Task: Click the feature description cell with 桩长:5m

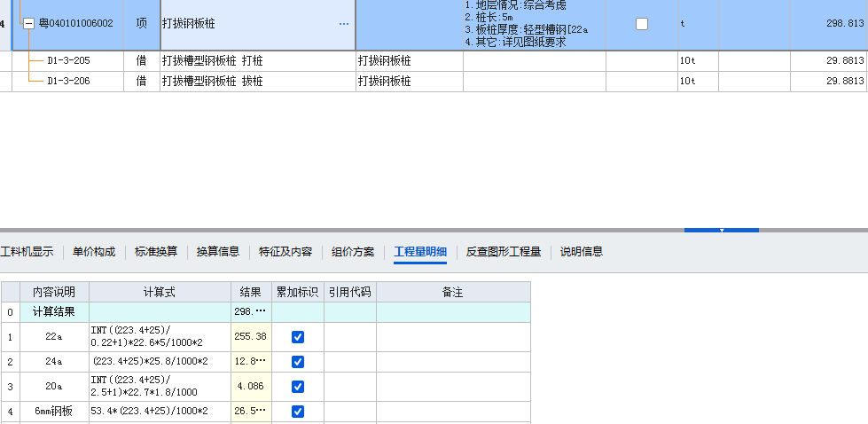Action: (535, 24)
